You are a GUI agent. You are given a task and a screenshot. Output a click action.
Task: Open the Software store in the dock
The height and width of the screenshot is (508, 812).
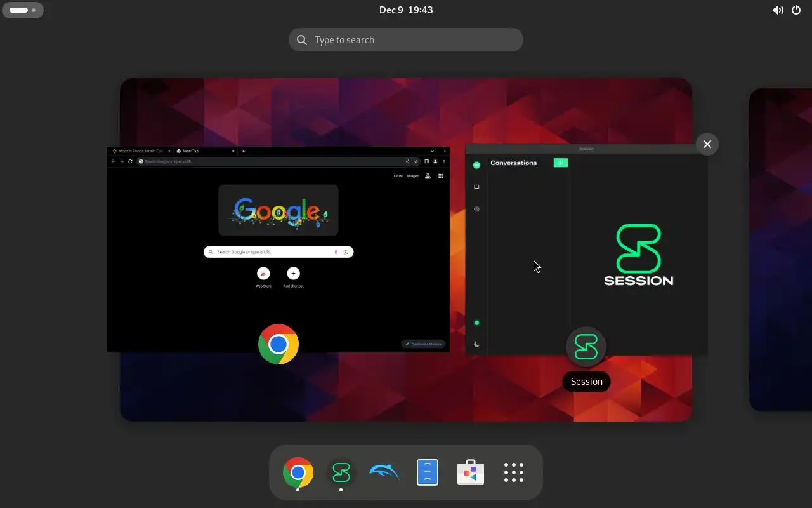(x=471, y=472)
